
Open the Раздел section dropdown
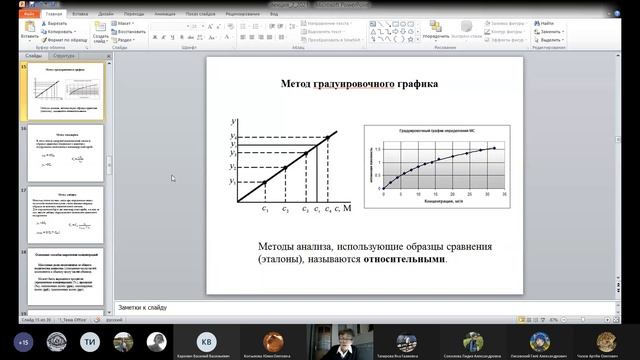[123, 40]
